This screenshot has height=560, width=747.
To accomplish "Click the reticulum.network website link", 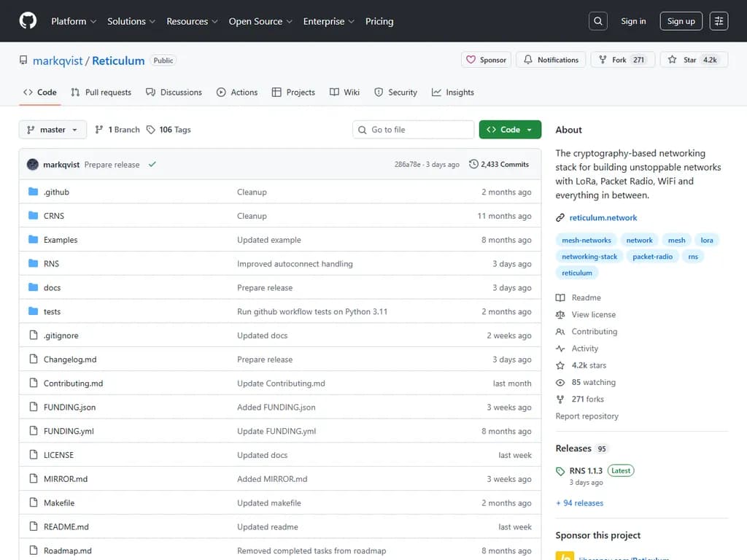I will pyautogui.click(x=603, y=217).
